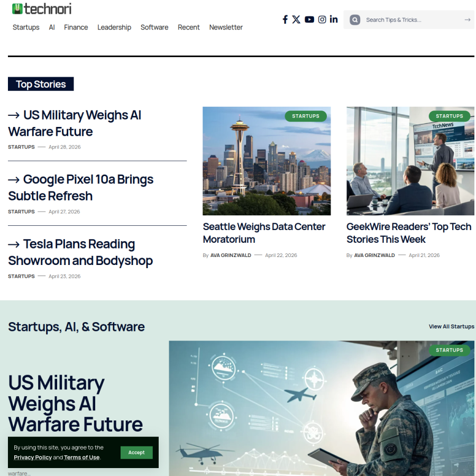Submit search with the arrow icon
The image size is (476, 476).
(x=467, y=20)
